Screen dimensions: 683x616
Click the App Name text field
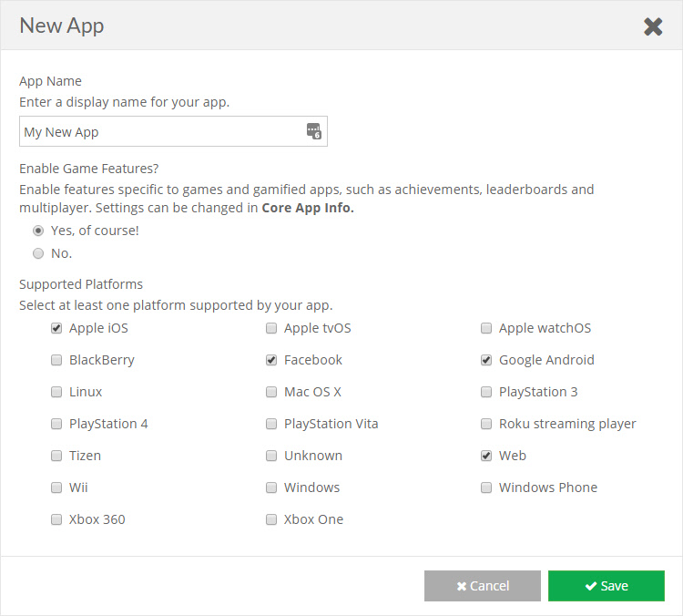pyautogui.click(x=162, y=131)
